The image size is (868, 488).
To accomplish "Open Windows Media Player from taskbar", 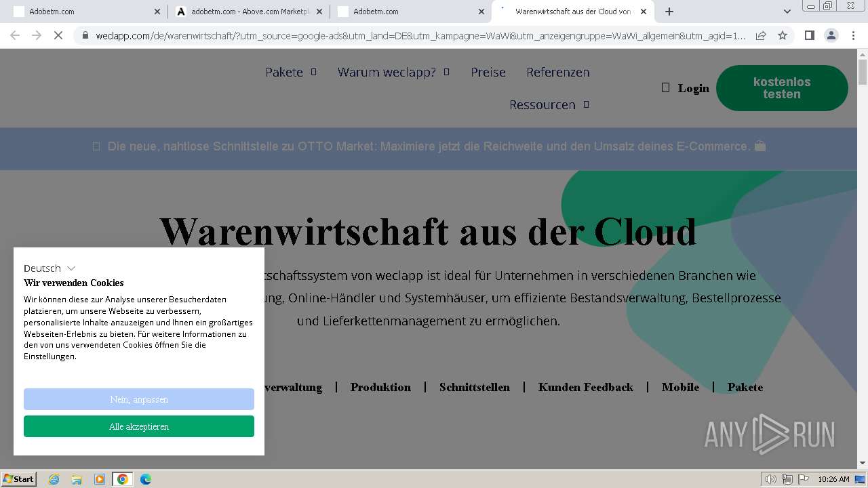I will click(100, 479).
